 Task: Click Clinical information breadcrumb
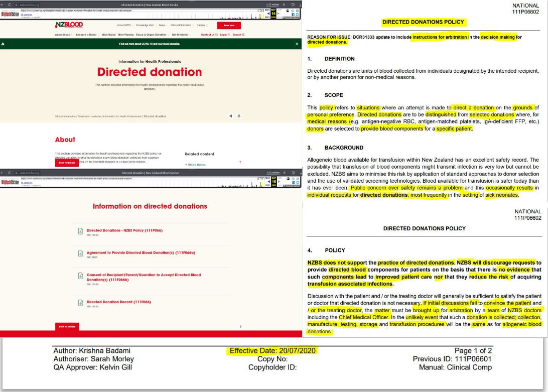65,116
